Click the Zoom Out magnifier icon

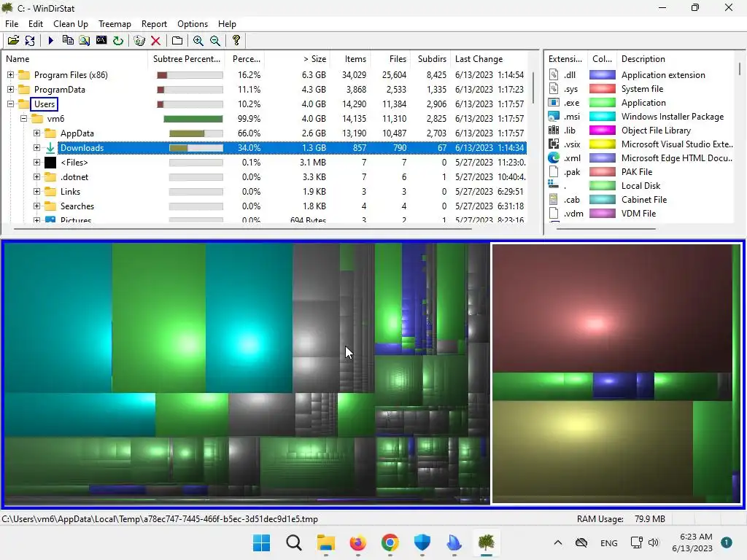[215, 41]
